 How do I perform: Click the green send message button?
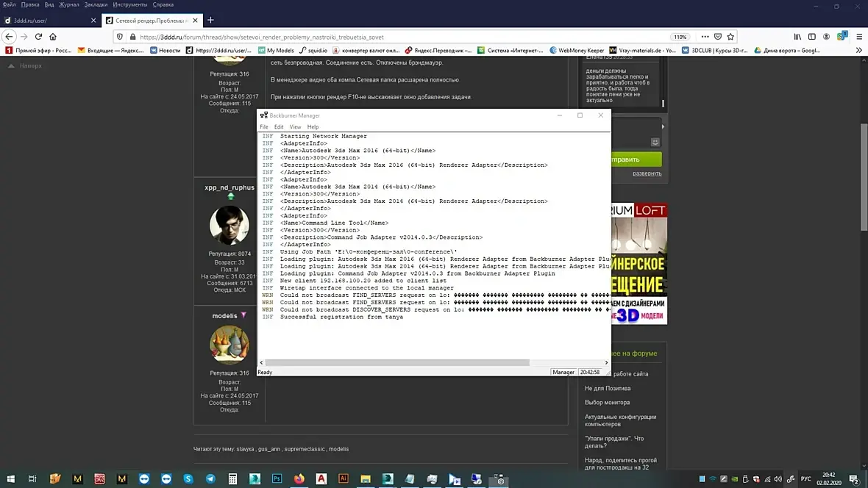coord(636,159)
